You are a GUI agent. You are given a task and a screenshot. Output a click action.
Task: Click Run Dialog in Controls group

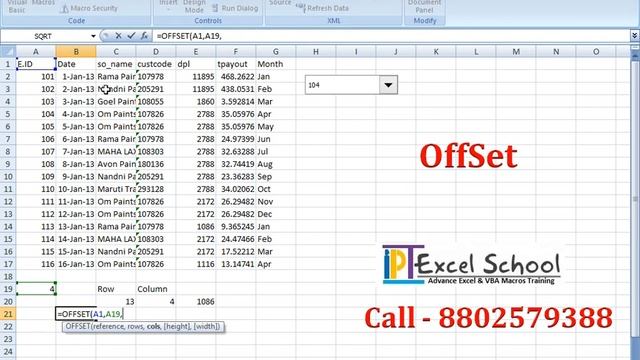click(235, 8)
